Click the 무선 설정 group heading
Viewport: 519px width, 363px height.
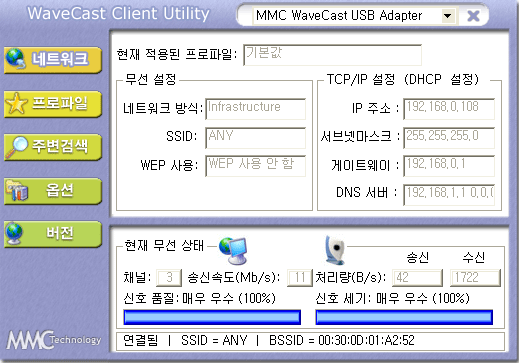[x=150, y=80]
